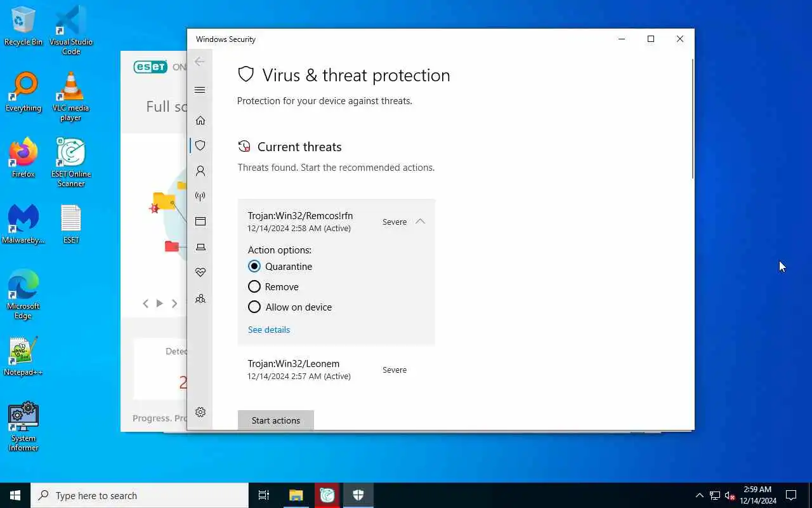Screen dimensions: 812x508
Task: Go back with the arrow in Windows Security
Action: (x=200, y=62)
